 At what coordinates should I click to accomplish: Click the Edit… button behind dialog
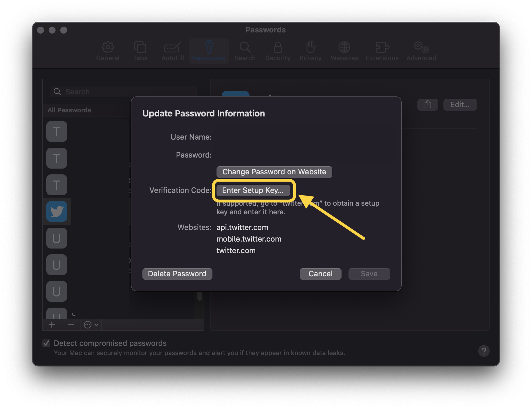[x=460, y=105]
